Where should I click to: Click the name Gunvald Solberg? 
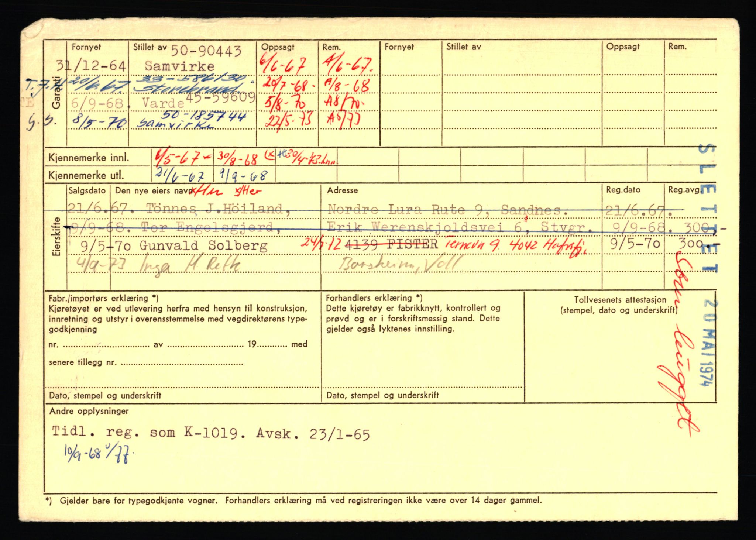[x=203, y=246]
